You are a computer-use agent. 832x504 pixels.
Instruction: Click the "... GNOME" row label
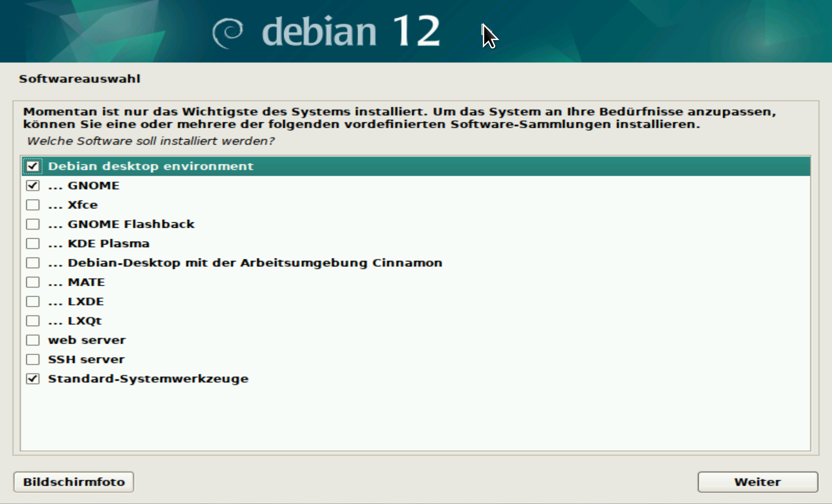(x=84, y=186)
